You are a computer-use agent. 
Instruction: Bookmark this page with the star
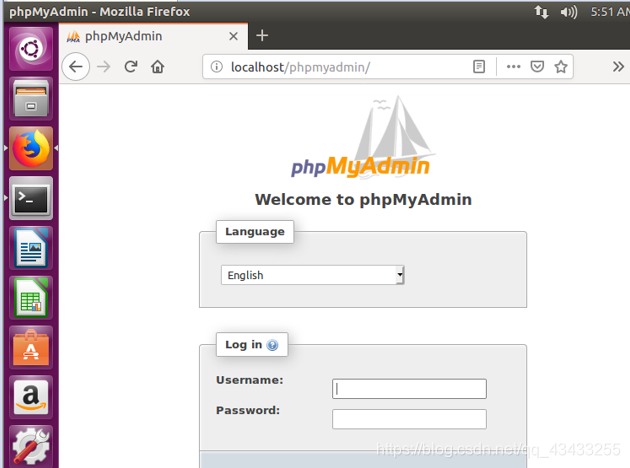click(x=561, y=67)
